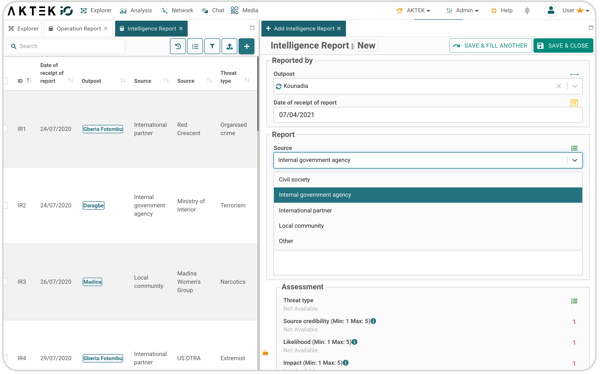Collapse the Source dropdown chevron
This screenshot has height=374, width=600.
tap(575, 160)
